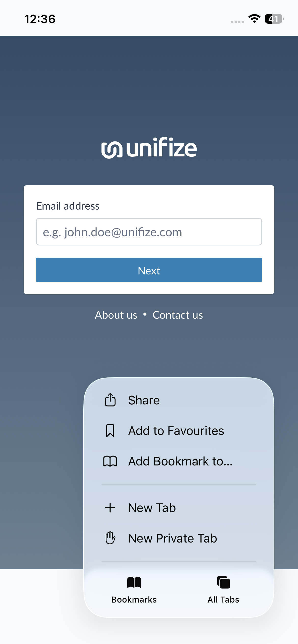
Task: Click the open book icon beside Add Bookmark
Action: [x=110, y=461]
